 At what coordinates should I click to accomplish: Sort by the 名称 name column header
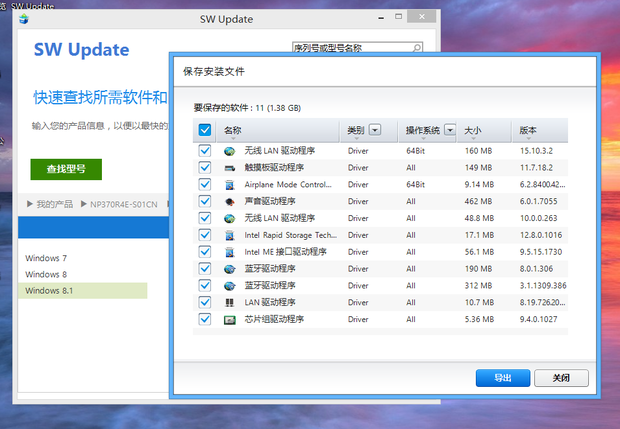[278, 130]
